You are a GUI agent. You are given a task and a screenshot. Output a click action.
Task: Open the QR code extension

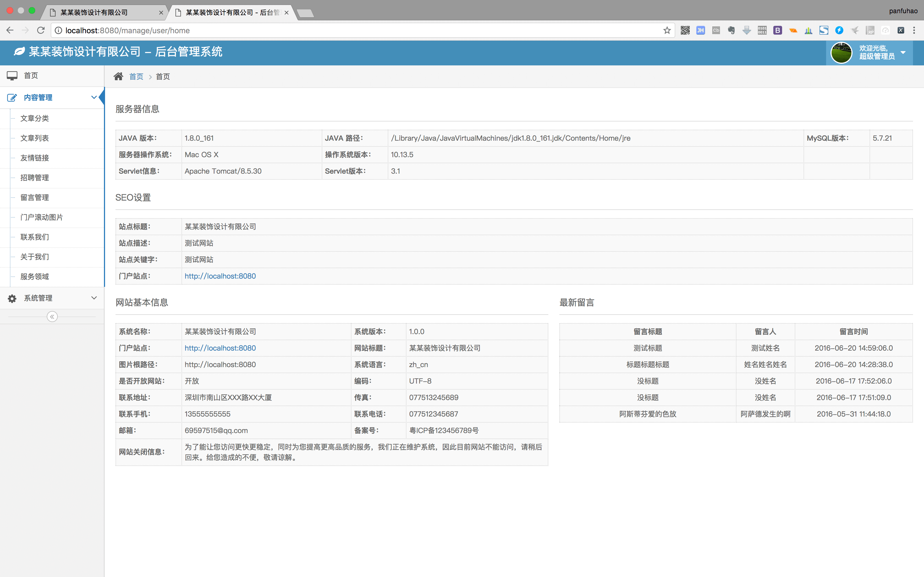click(x=685, y=30)
